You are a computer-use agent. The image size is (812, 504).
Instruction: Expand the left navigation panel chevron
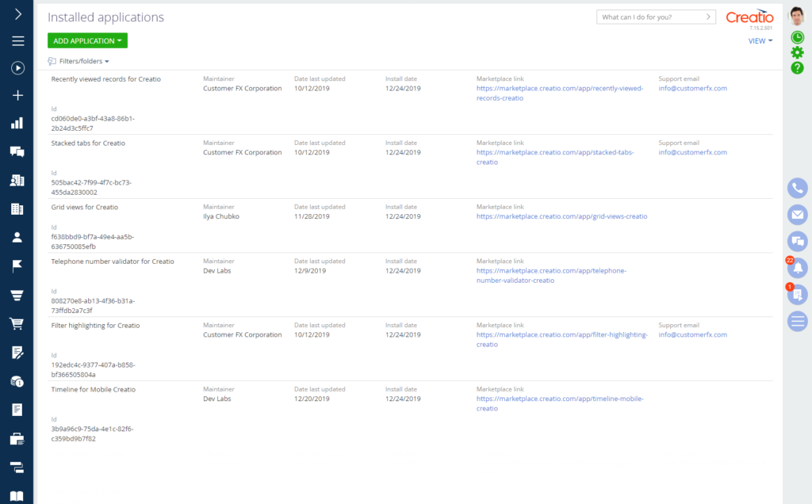(18, 14)
